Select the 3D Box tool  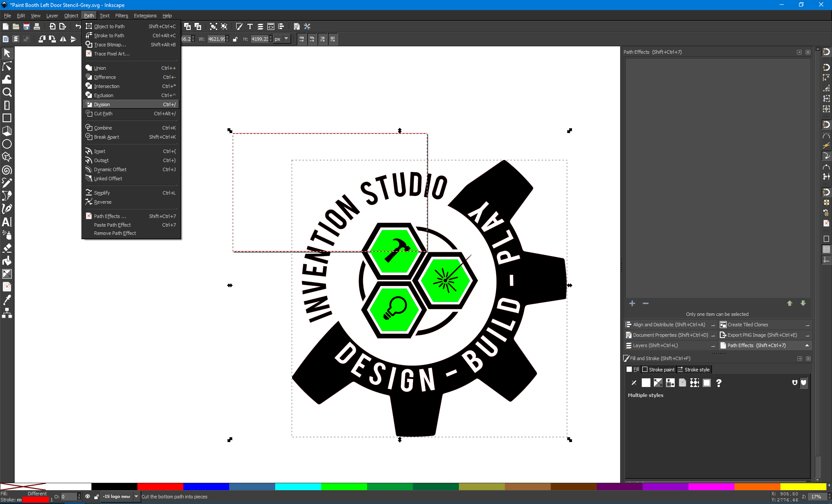click(7, 131)
